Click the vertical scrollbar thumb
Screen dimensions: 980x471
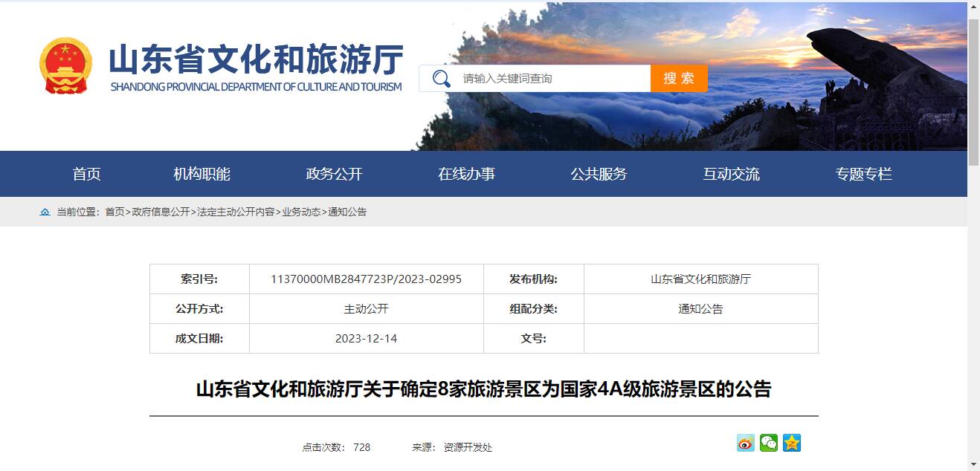973,89
